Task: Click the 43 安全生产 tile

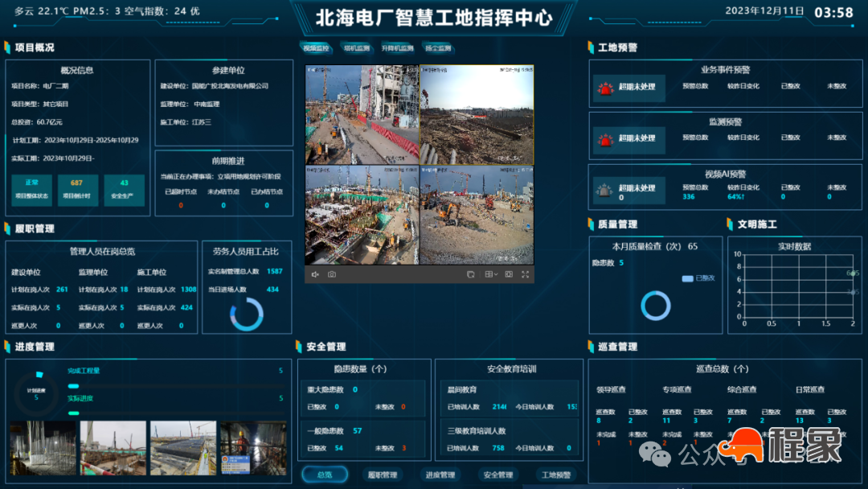Action: tap(124, 189)
